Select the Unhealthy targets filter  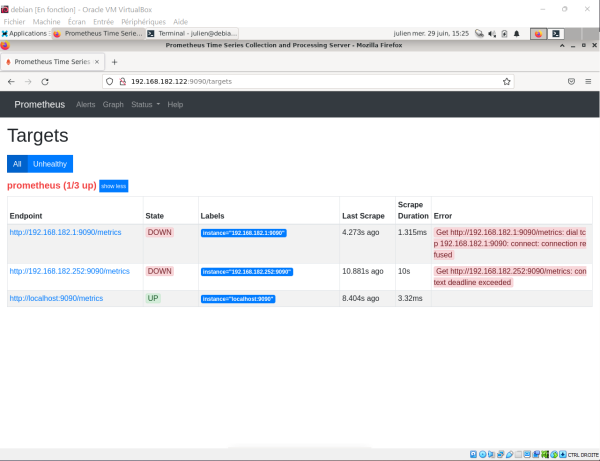50,164
